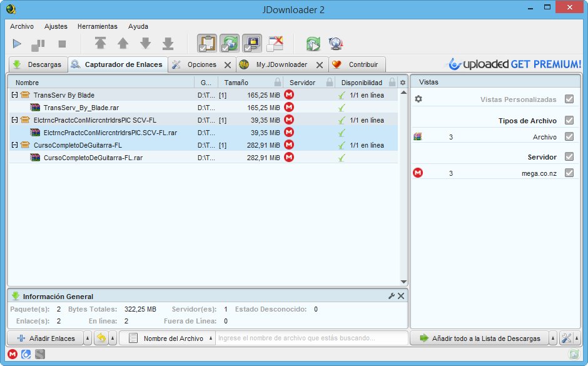Close the Opciones tab
The image size is (588, 366).
pos(228,65)
